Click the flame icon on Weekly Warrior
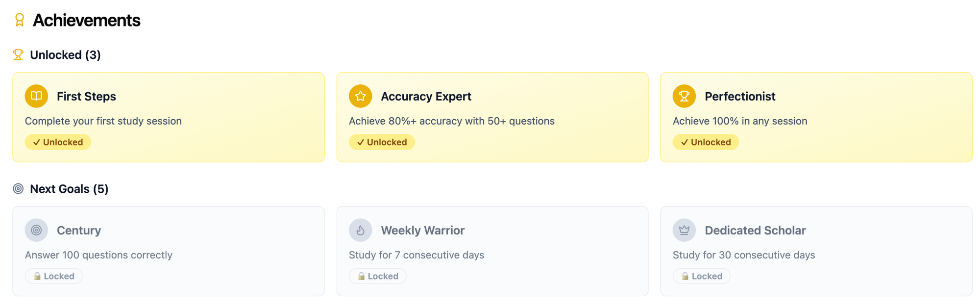This screenshot has height=308, width=980. (360, 230)
